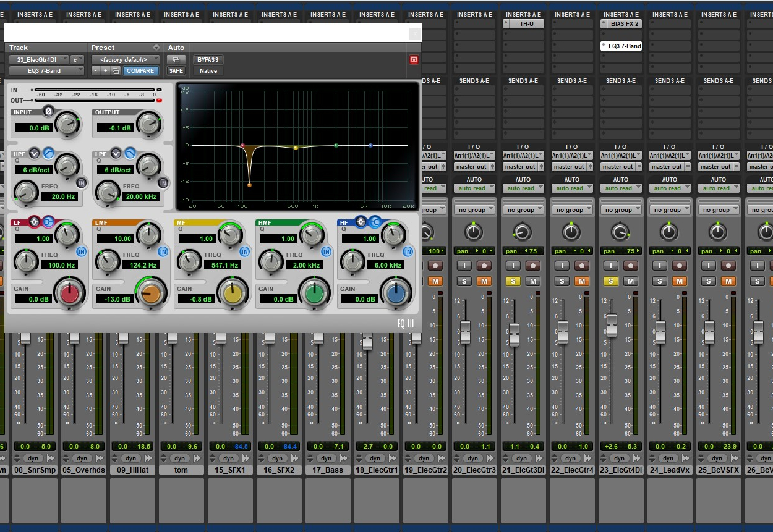773x532 pixels.
Task: Click the BYPASS button
Action: [208, 59]
